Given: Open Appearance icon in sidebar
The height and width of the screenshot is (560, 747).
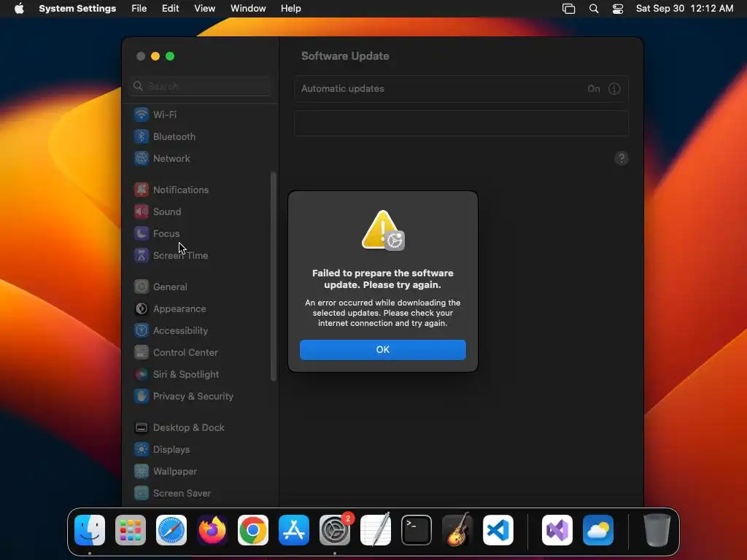Looking at the screenshot, I should (x=141, y=309).
